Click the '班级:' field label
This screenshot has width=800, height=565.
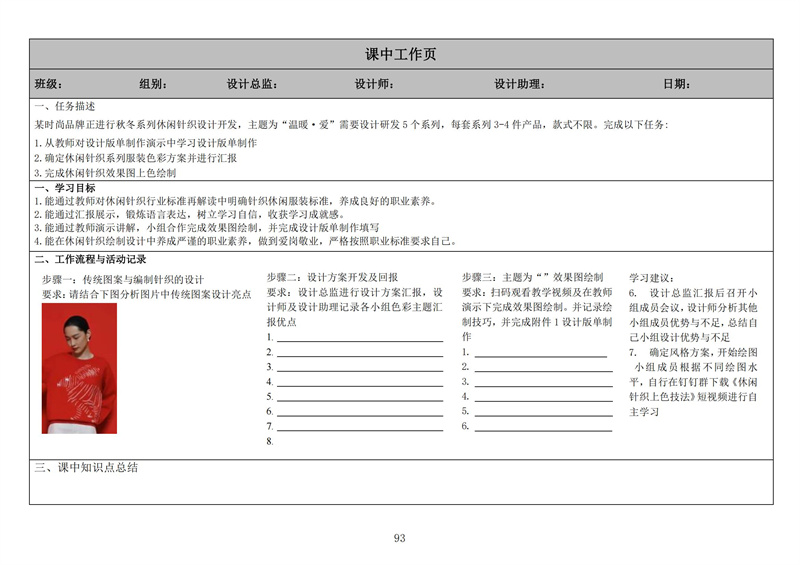tap(48, 84)
